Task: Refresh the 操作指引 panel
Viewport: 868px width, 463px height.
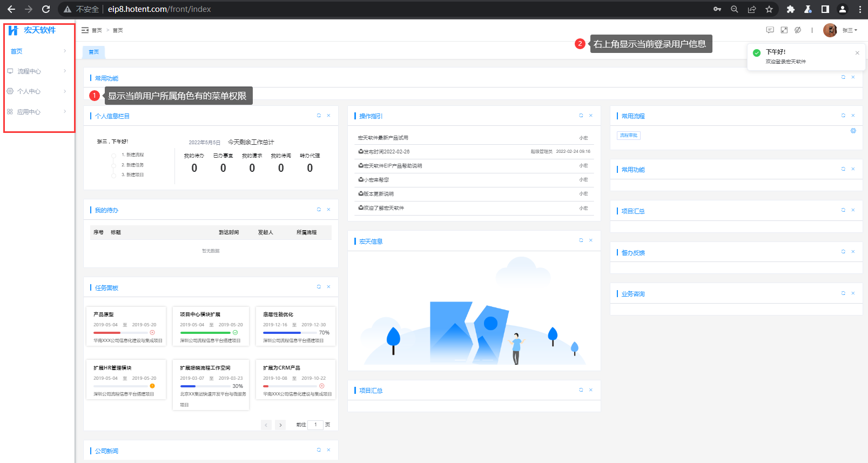Action: click(x=581, y=116)
